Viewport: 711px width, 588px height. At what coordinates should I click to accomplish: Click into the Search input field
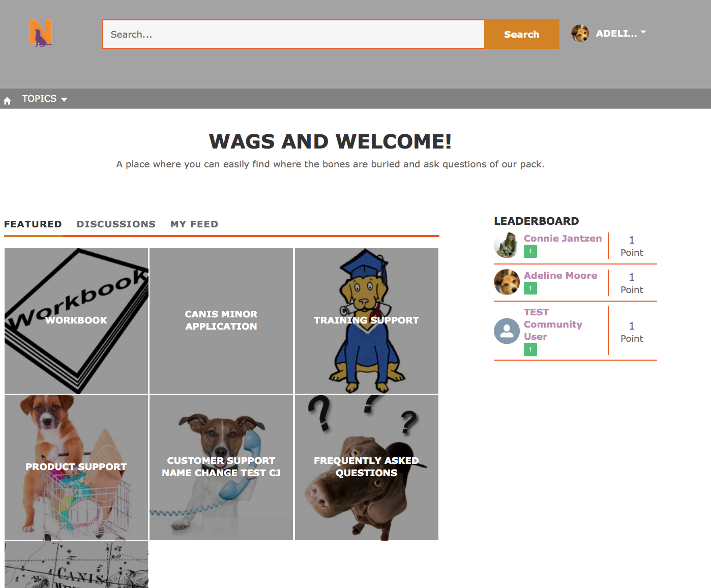tap(293, 34)
